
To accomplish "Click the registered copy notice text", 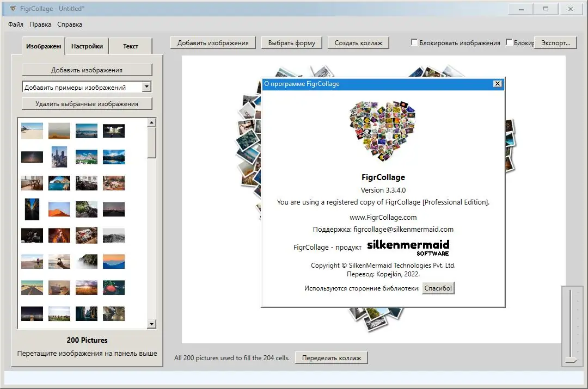I will tap(383, 202).
